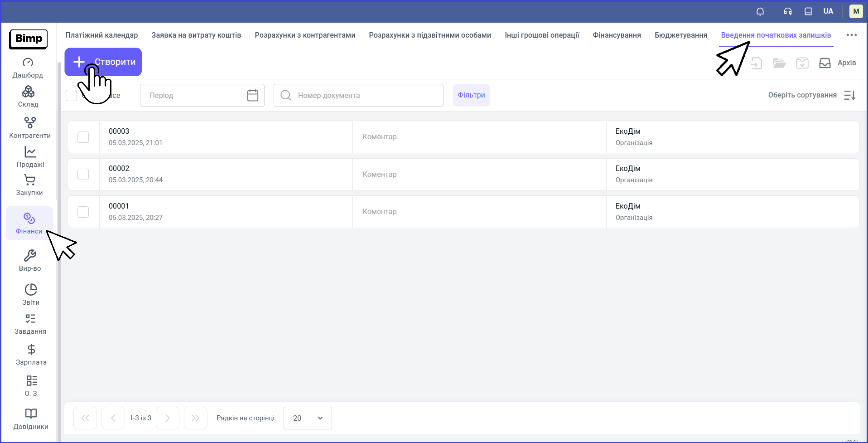The width and height of the screenshot is (868, 443).
Task: Click the sort direction icon
Action: tap(849, 95)
